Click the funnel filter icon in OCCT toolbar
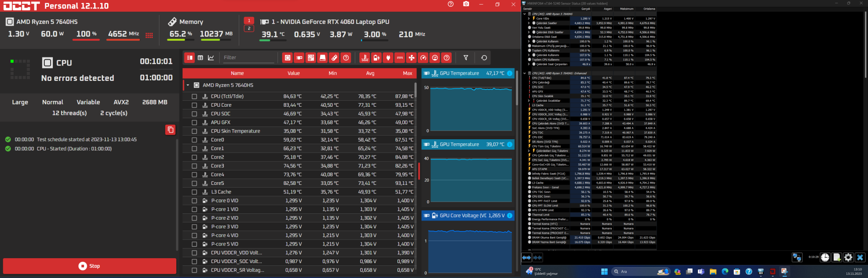Viewport: 868px width, 278px height. point(466,58)
